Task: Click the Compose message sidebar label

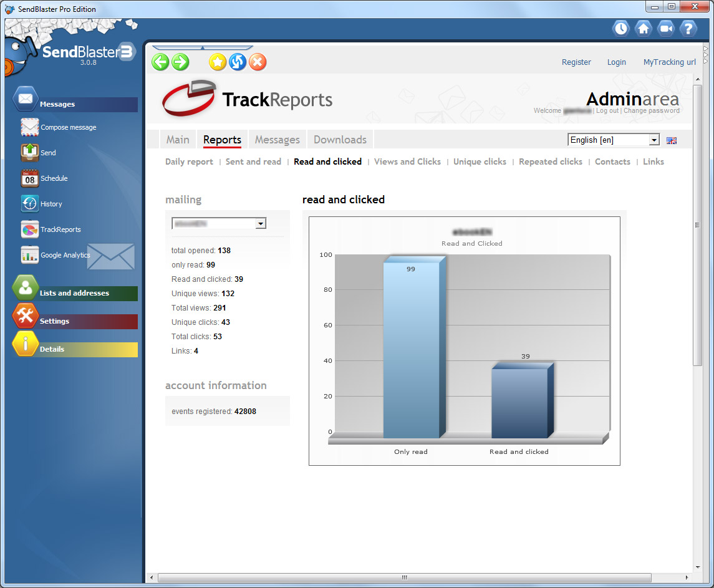Action: click(x=69, y=128)
